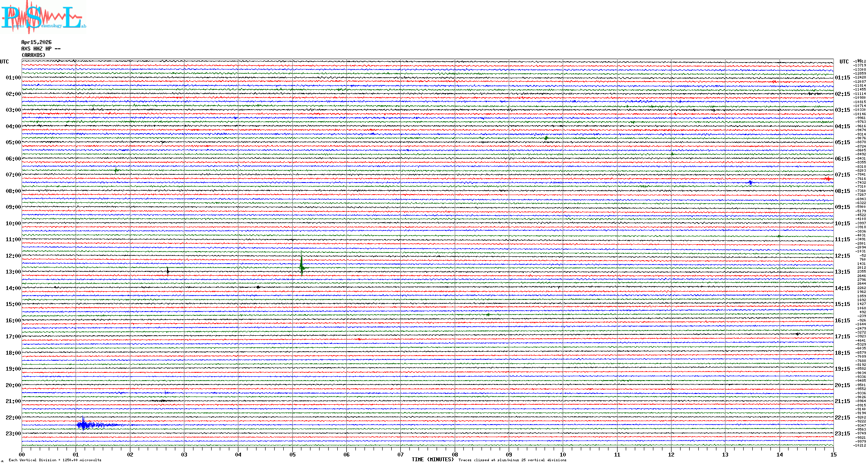Image resolution: width=868 pixels, height=466 pixels.
Task: Click the 10 minute tick label at bottom
Action: click(x=563, y=454)
